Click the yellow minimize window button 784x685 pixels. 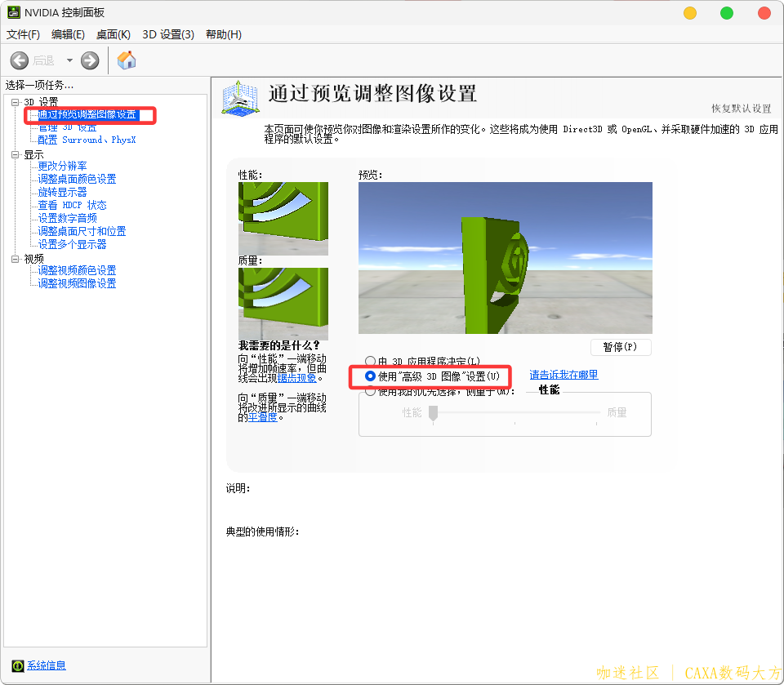click(x=690, y=13)
